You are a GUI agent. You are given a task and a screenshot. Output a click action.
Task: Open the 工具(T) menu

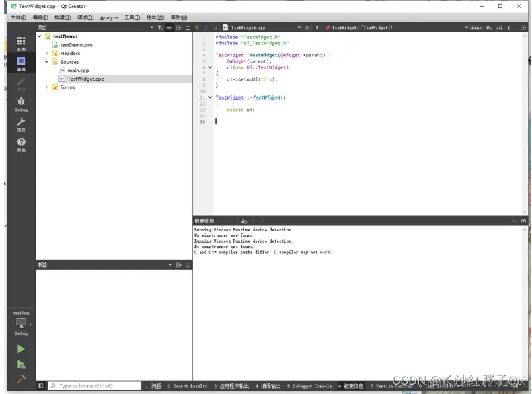pyautogui.click(x=132, y=17)
